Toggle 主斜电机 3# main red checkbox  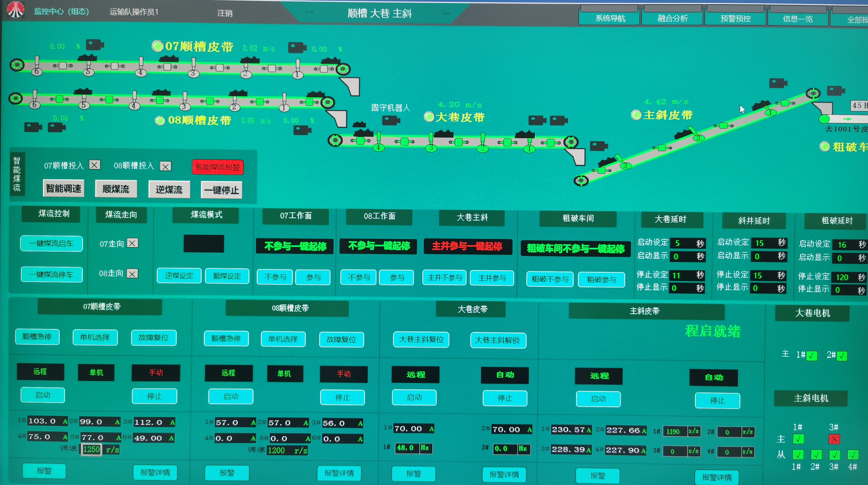pos(834,439)
